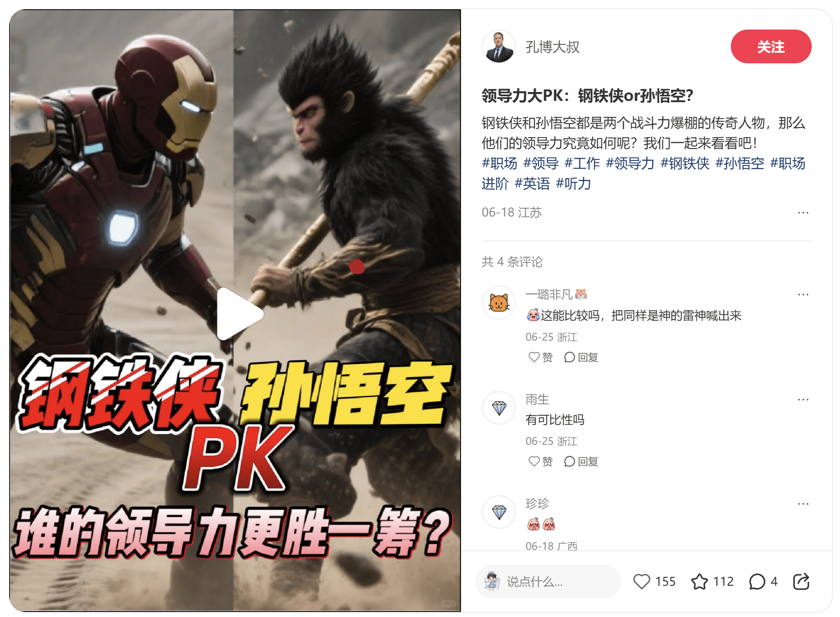Open more options for 一璐非凡's comment
This screenshot has width=840, height=617.
[x=803, y=294]
